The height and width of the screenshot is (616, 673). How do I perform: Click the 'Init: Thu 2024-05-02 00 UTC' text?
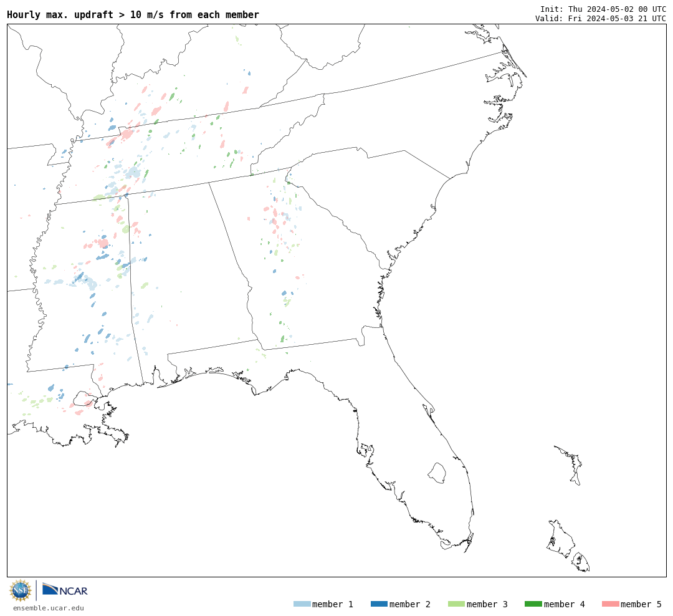coord(603,9)
